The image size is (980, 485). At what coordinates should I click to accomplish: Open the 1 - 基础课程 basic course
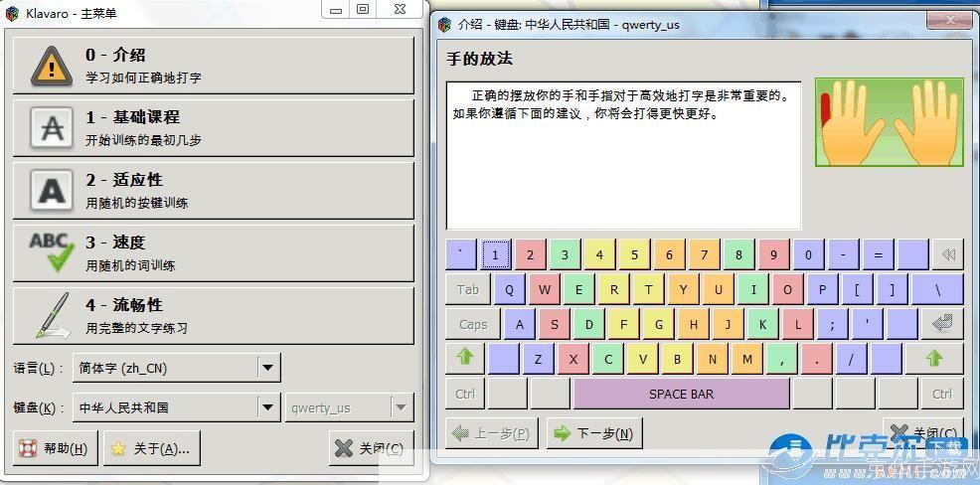pyautogui.click(x=213, y=128)
